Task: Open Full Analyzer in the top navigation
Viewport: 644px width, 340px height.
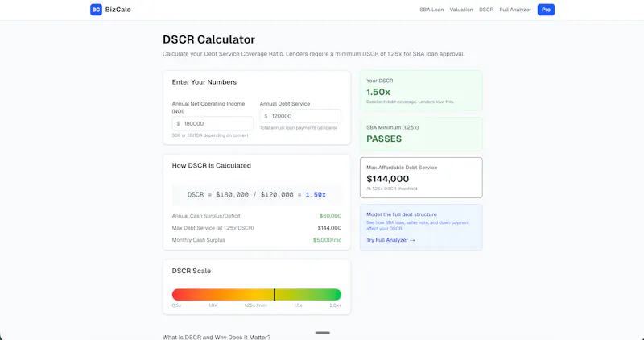Action: (515, 10)
